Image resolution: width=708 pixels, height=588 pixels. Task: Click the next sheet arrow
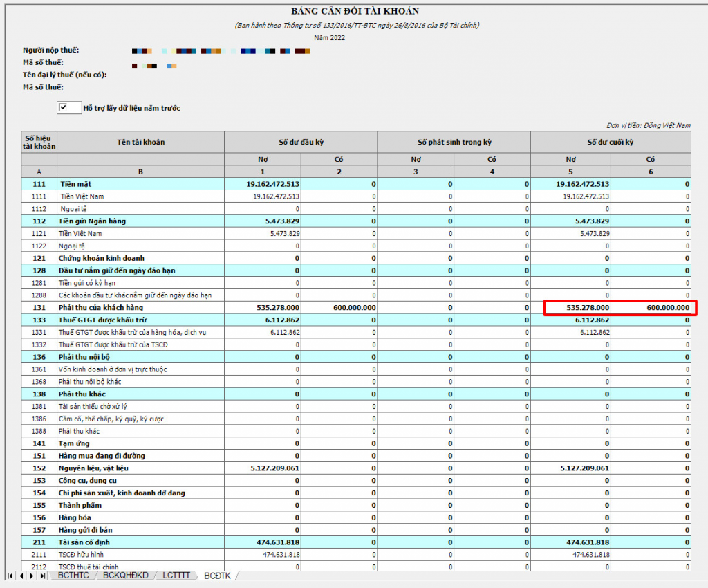32,576
